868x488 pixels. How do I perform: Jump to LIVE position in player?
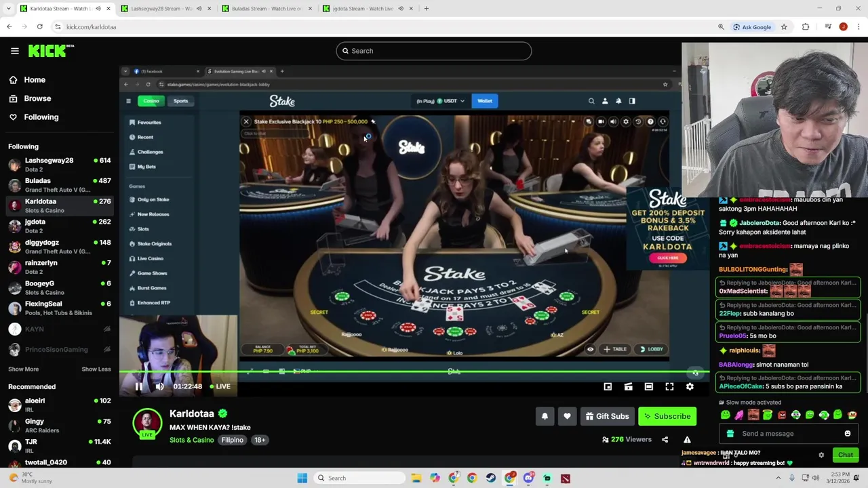click(x=220, y=386)
